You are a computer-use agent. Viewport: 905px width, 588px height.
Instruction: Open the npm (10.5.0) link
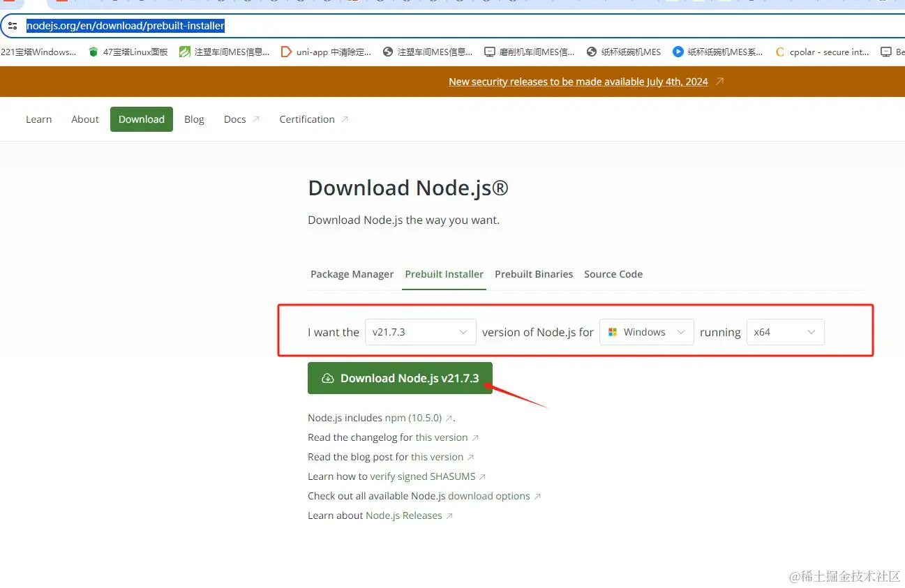click(419, 418)
